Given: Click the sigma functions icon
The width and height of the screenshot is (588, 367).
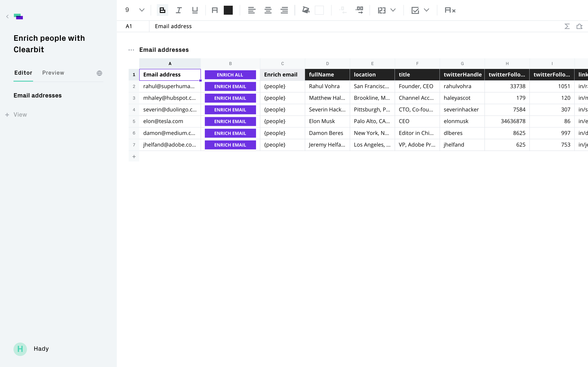Looking at the screenshot, I should click(567, 26).
